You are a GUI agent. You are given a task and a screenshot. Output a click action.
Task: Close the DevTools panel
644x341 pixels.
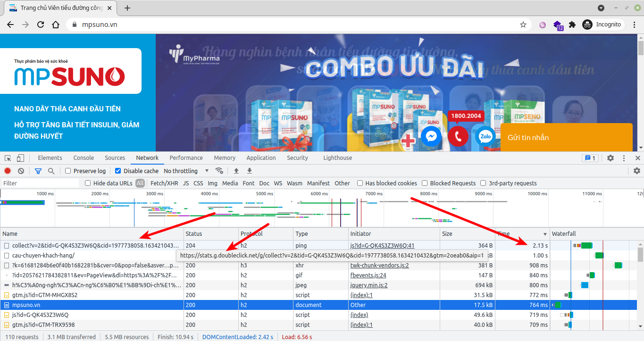tap(638, 158)
